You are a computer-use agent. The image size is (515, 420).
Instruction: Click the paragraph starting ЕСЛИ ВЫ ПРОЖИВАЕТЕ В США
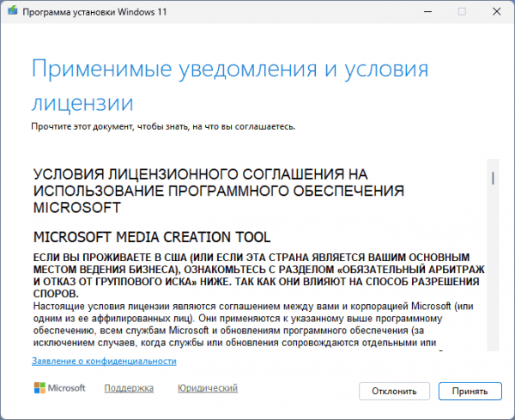(259, 276)
